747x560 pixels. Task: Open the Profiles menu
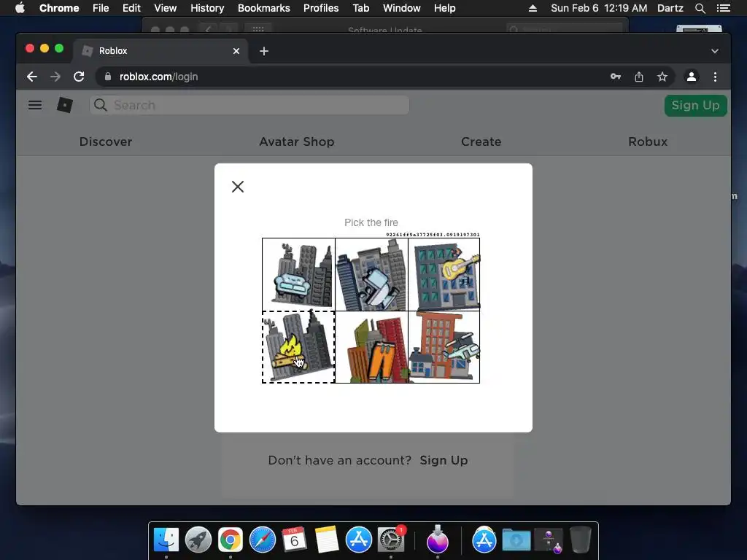[321, 8]
